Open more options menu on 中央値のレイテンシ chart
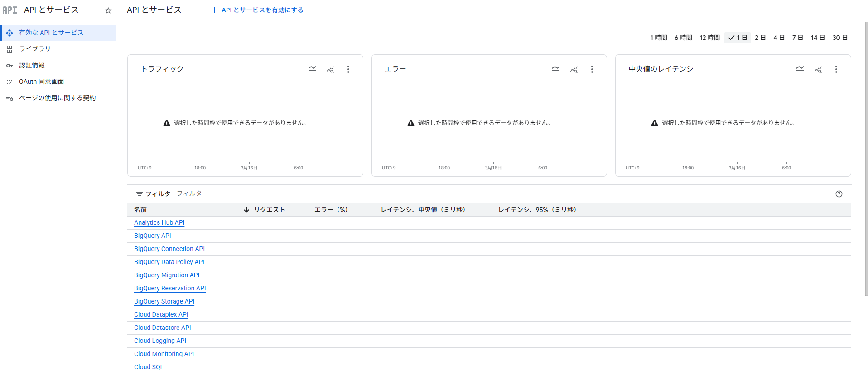 point(836,69)
